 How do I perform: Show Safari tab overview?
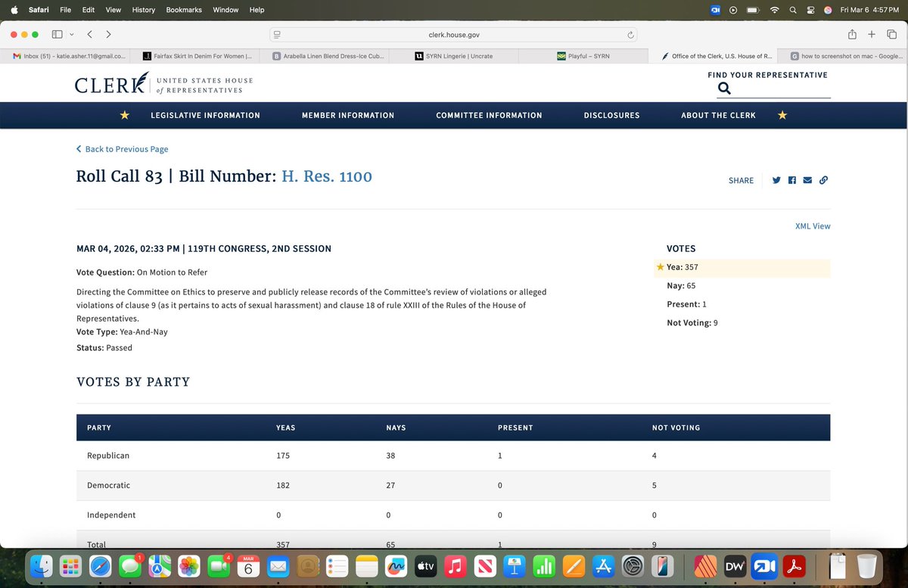coord(891,34)
